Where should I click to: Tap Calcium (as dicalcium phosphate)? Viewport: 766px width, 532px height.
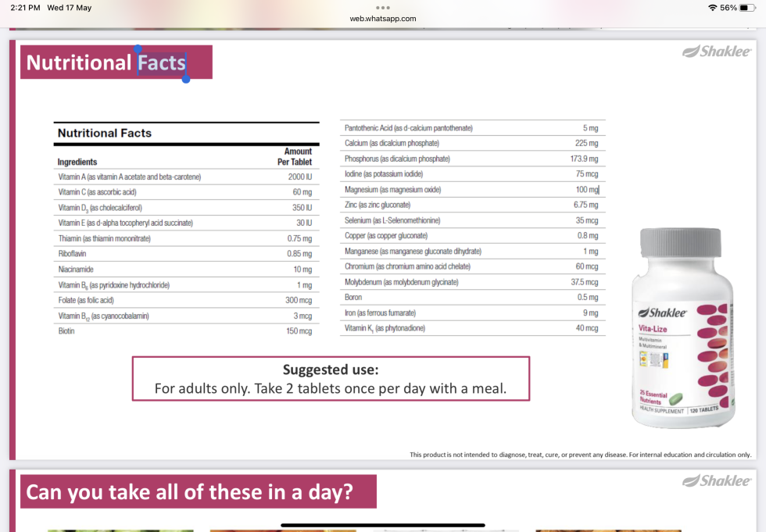pyautogui.click(x=392, y=143)
